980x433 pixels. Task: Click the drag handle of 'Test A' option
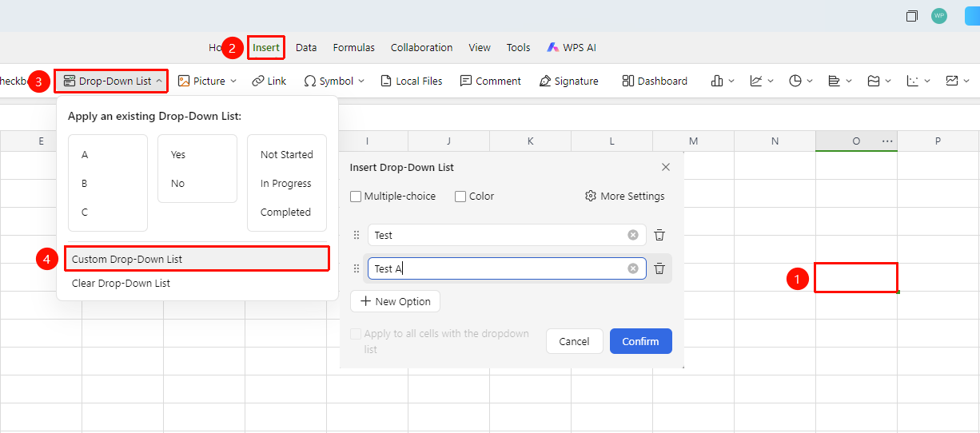(357, 268)
